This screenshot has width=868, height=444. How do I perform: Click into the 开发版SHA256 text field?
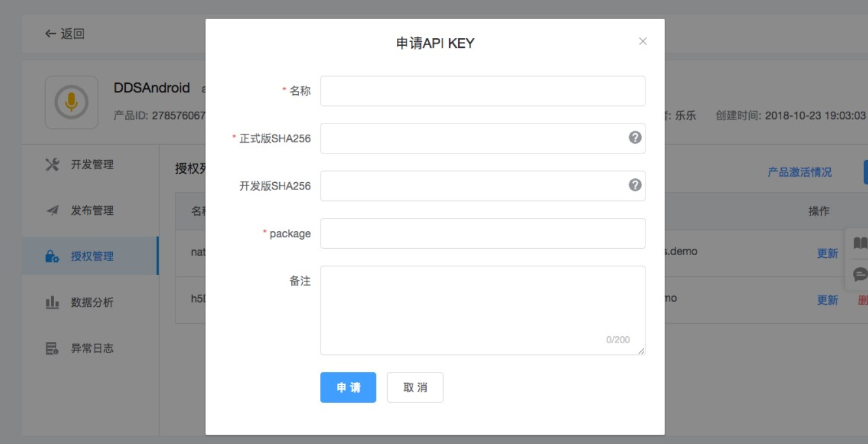point(473,186)
